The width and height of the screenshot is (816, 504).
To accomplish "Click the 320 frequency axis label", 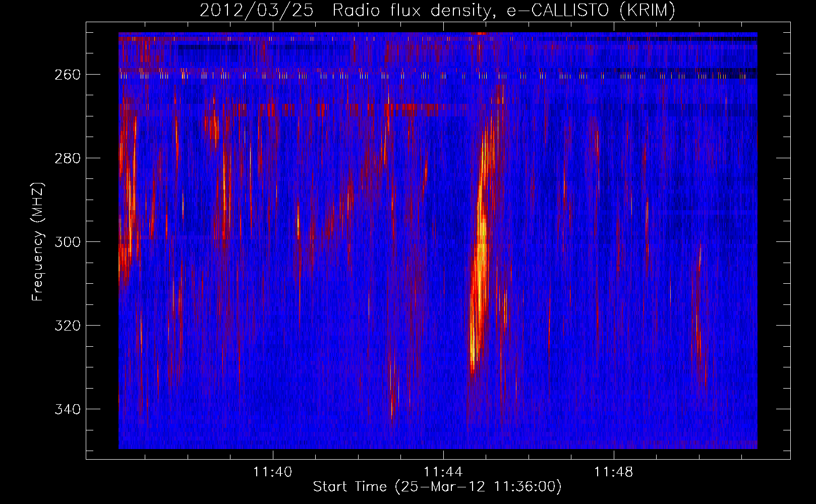I will coord(67,326).
